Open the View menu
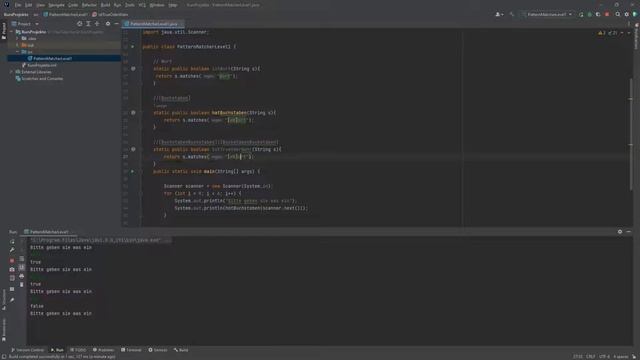640x360 pixels. 40,5
